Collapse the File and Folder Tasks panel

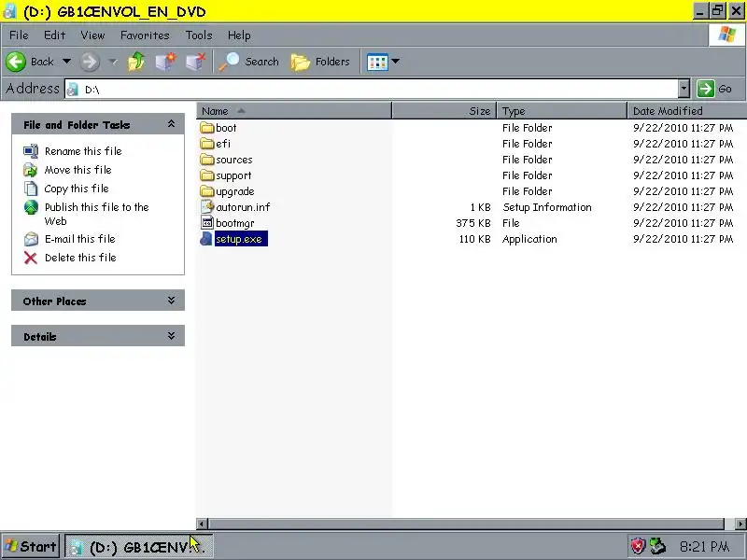(x=171, y=124)
